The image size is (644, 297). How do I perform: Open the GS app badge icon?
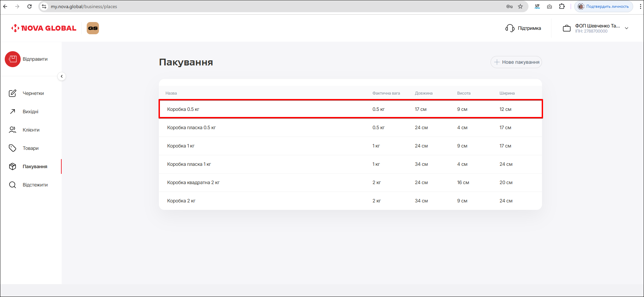point(93,28)
